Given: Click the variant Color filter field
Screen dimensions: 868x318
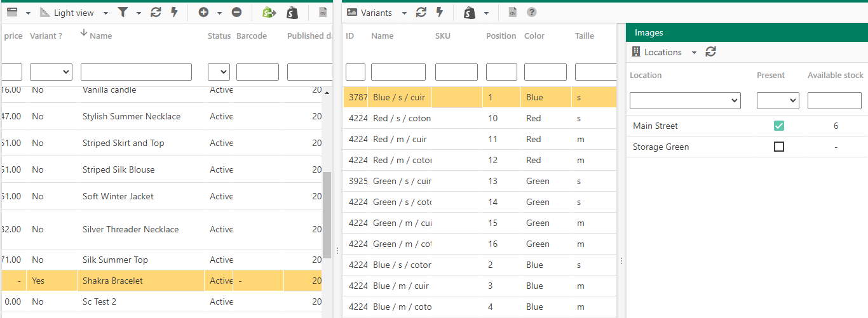Looking at the screenshot, I should coord(545,72).
